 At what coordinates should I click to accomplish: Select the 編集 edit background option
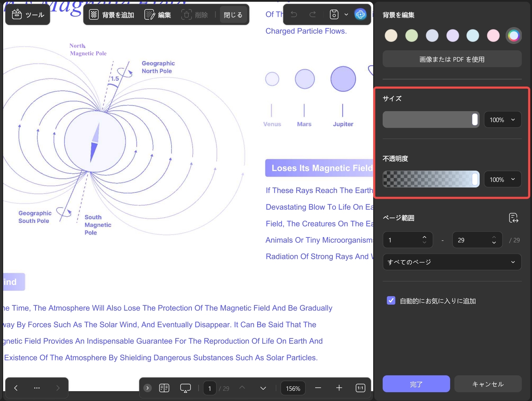pos(158,15)
